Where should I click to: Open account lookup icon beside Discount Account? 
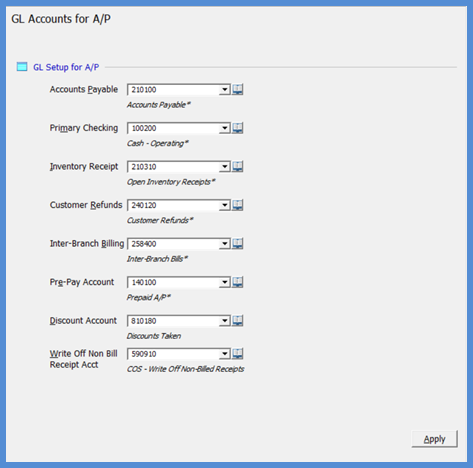click(x=238, y=321)
